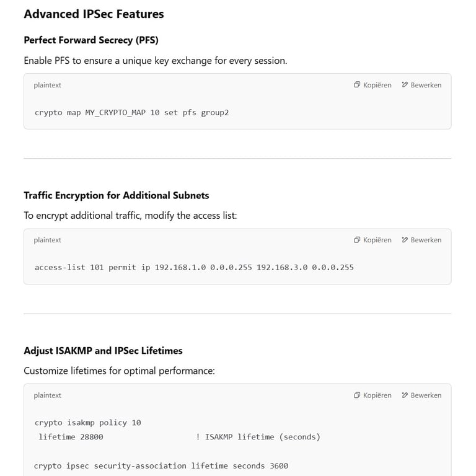Click the 'crypto map MY_CRYPTO_MAP 10 set pfs group2' line

coord(132,113)
